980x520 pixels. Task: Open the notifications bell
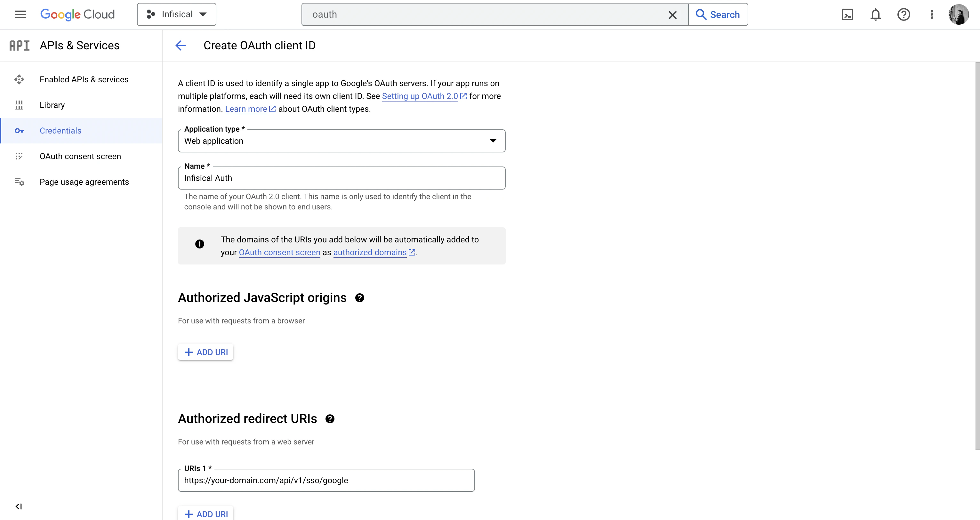pyautogui.click(x=875, y=14)
